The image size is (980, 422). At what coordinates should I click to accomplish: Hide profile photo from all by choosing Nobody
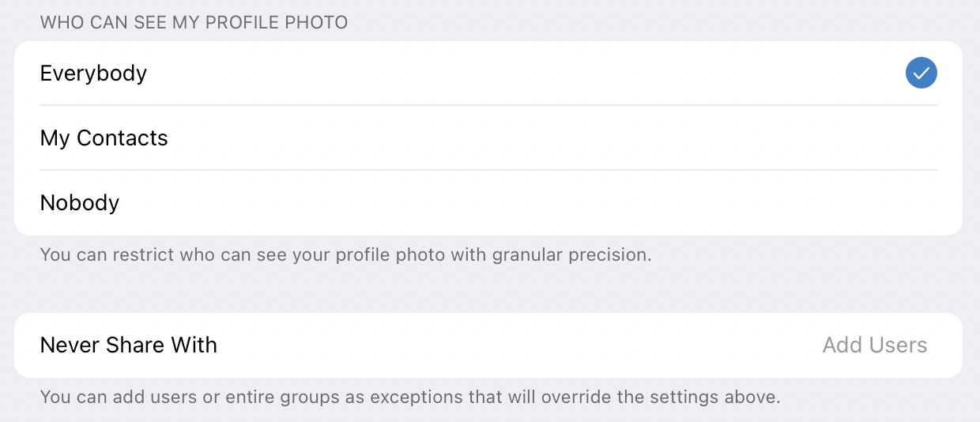488,203
